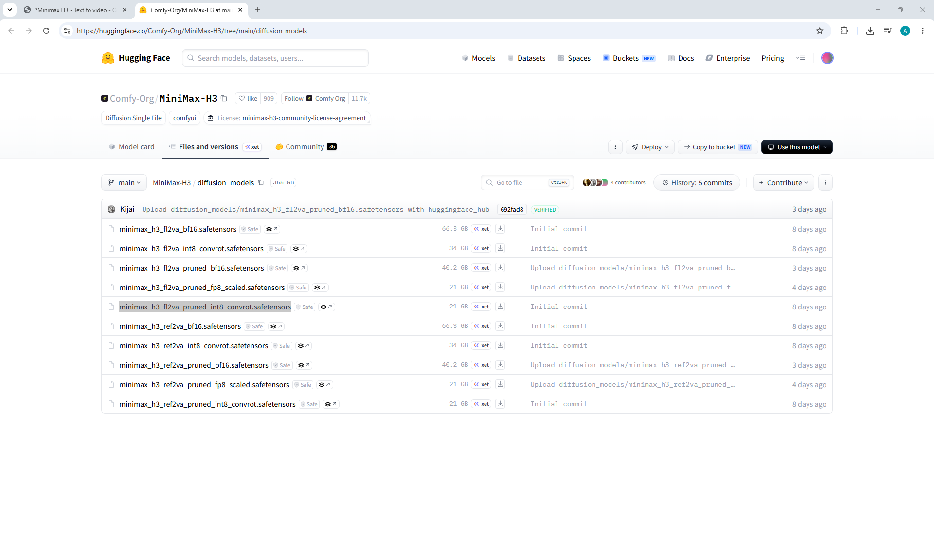Open follower count 11.7k for Comfy Org

(359, 98)
